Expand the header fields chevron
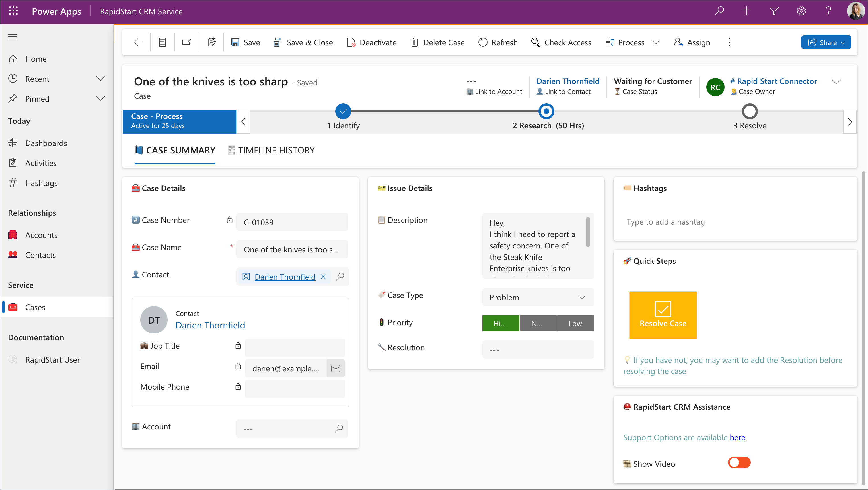This screenshot has height=490, width=868. click(836, 82)
